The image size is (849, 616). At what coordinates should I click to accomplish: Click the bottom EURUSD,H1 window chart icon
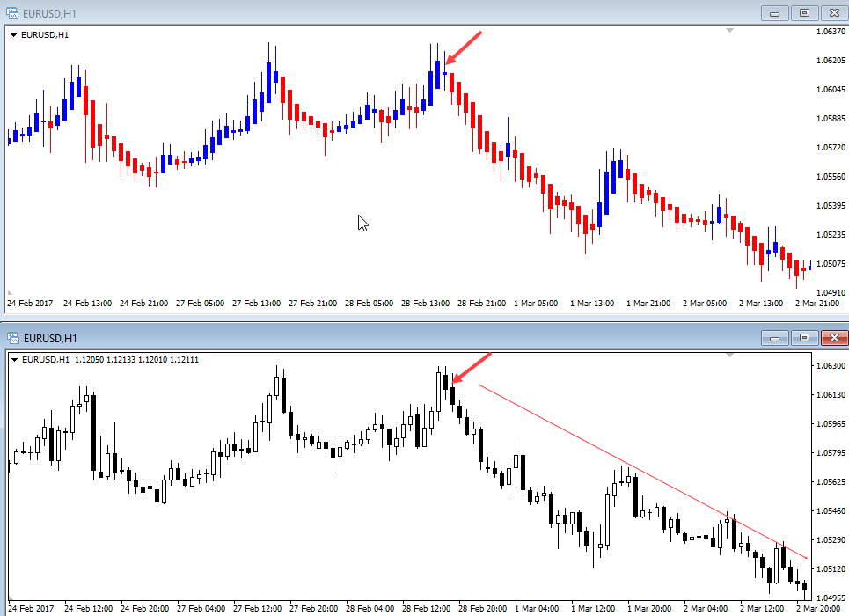[x=12, y=337]
